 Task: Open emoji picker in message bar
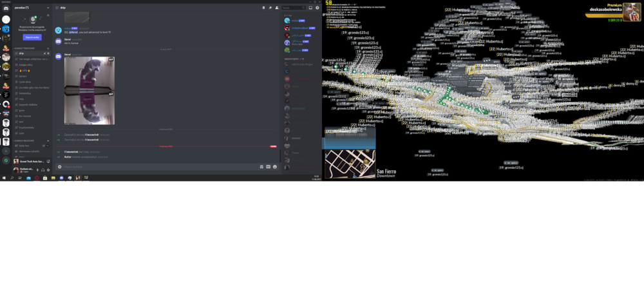point(275,166)
